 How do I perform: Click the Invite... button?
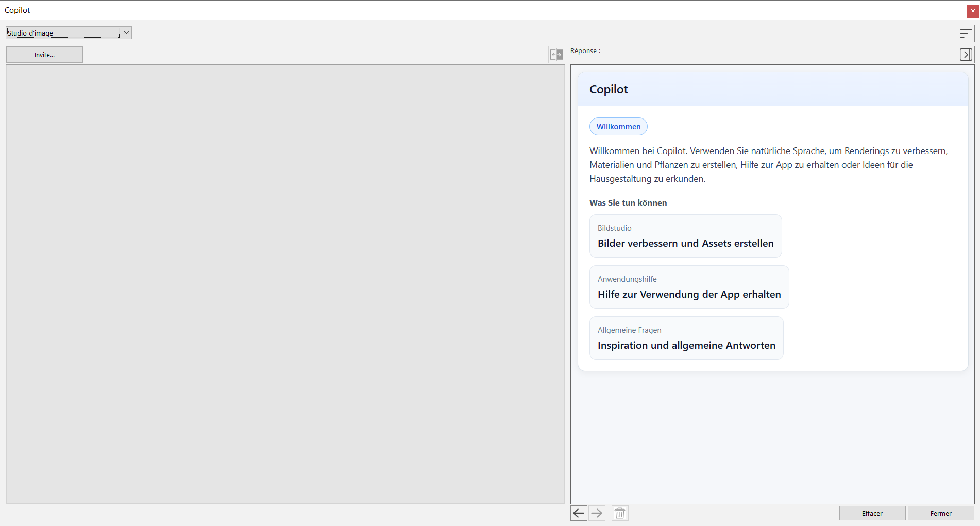[44, 55]
